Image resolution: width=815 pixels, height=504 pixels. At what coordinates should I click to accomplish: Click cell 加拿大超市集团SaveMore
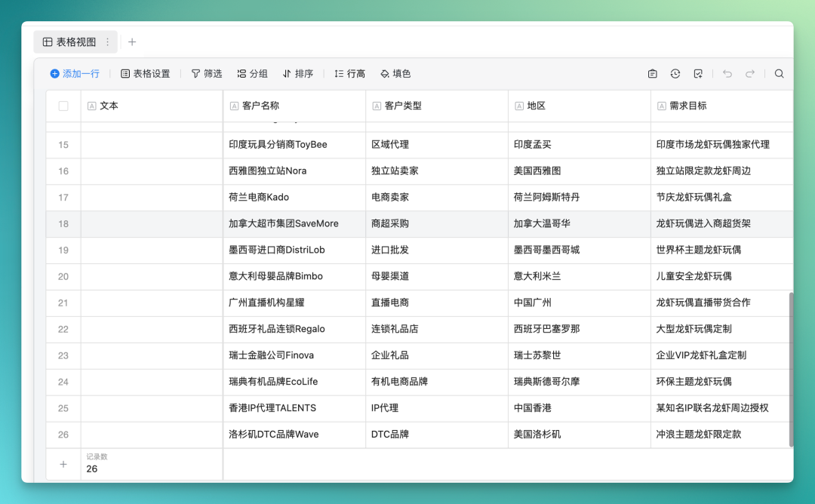click(x=294, y=224)
